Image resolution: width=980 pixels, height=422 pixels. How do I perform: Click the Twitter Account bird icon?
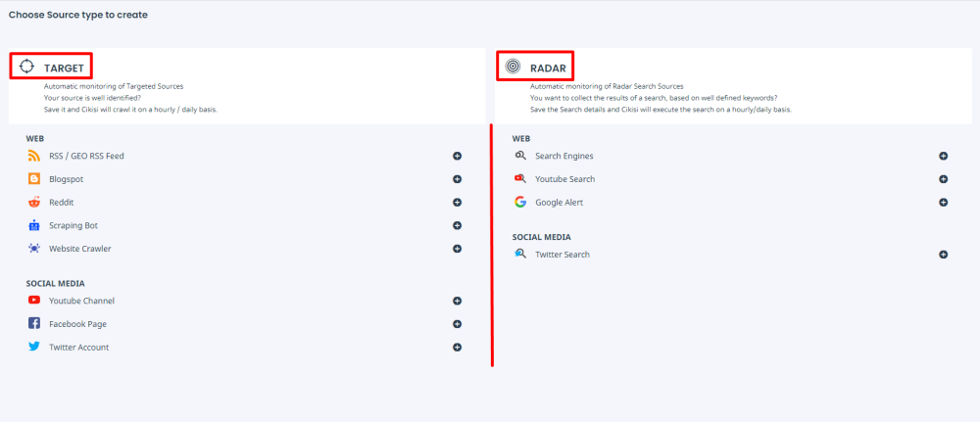tap(33, 347)
